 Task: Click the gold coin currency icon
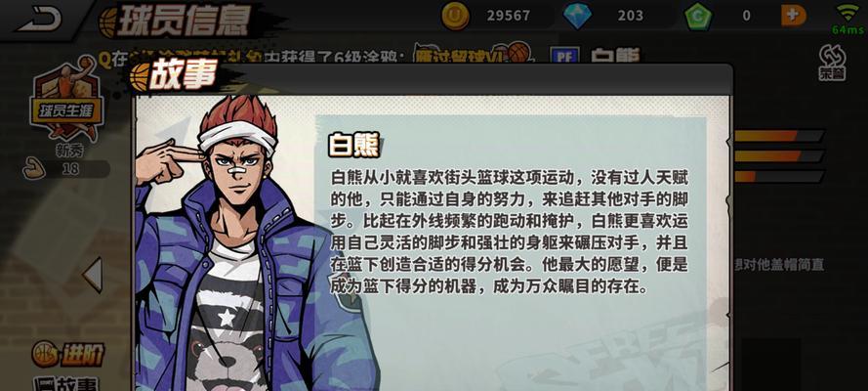tap(455, 16)
